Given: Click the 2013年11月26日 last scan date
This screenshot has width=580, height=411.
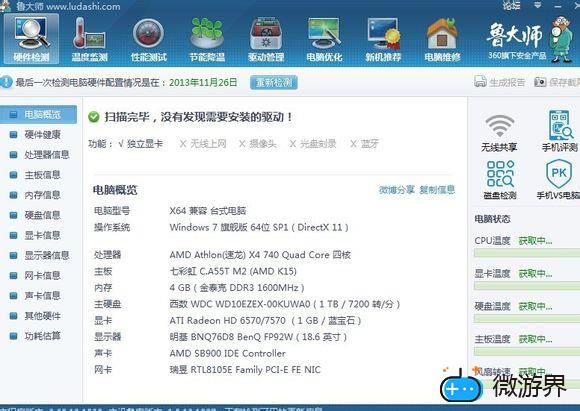Looking at the screenshot, I should tap(203, 82).
